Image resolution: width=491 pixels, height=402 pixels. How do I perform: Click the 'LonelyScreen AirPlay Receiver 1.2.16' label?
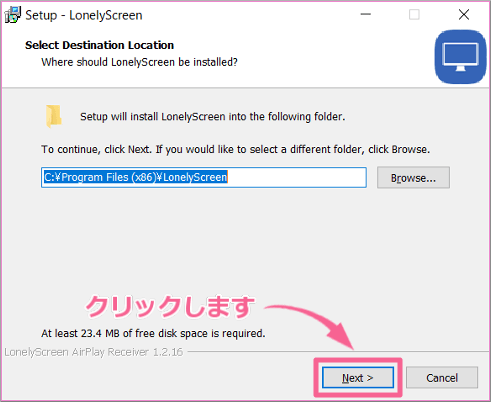coord(94,352)
